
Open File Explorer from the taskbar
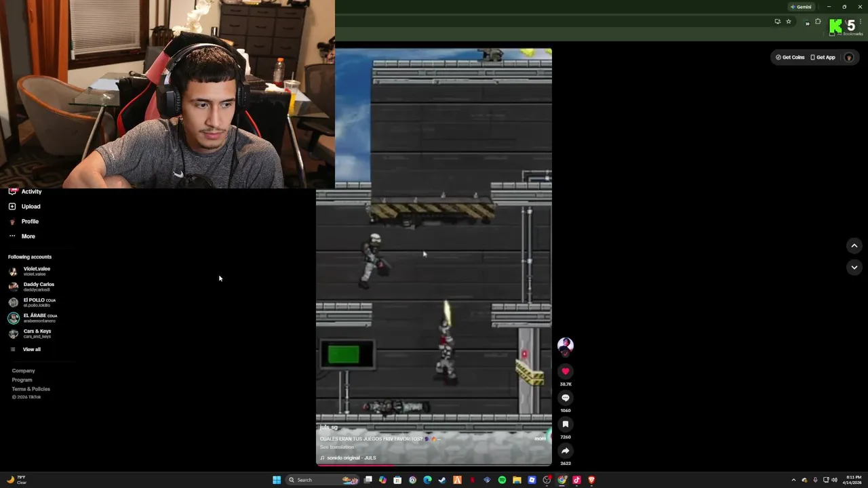[x=517, y=480]
